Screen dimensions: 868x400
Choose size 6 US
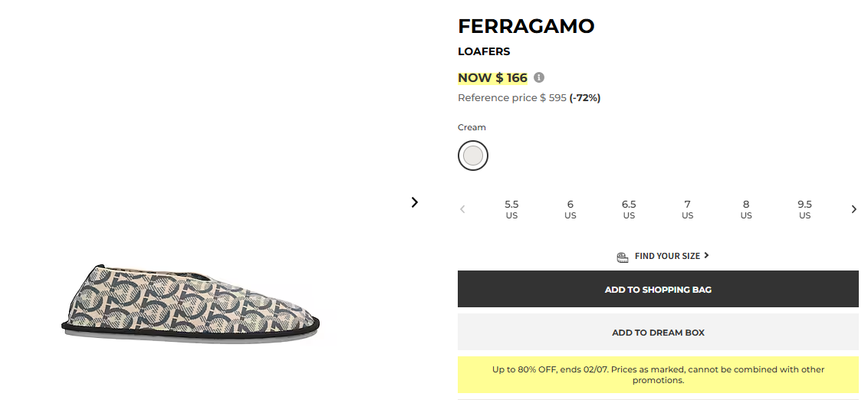point(570,209)
